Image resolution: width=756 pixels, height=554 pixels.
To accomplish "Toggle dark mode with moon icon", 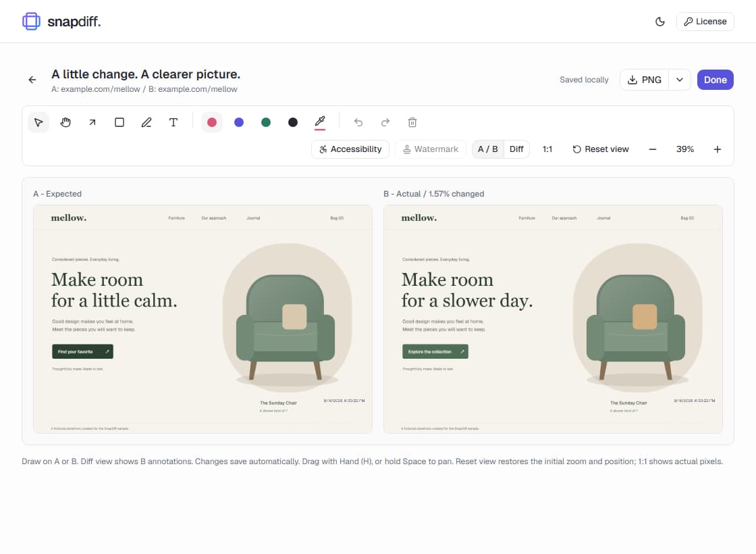I will coord(660,21).
